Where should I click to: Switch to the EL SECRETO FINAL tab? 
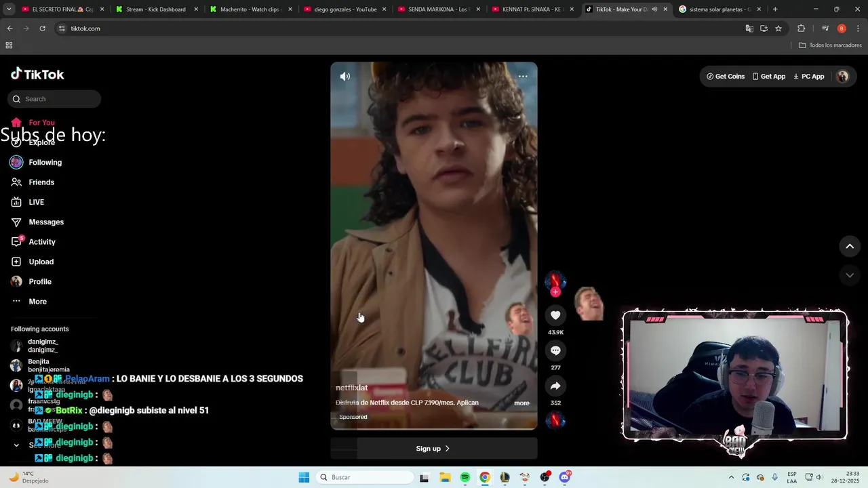pos(62,9)
